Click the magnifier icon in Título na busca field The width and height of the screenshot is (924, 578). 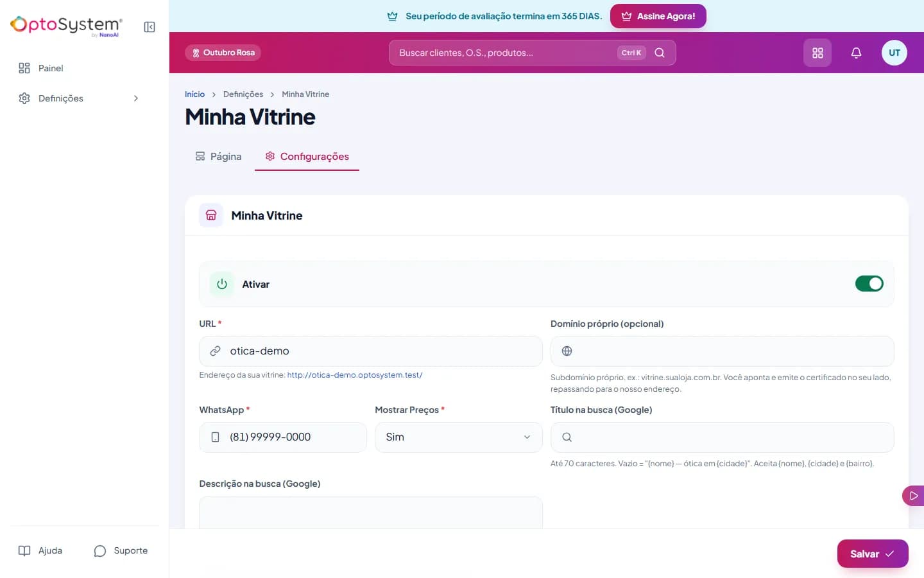pyautogui.click(x=567, y=437)
